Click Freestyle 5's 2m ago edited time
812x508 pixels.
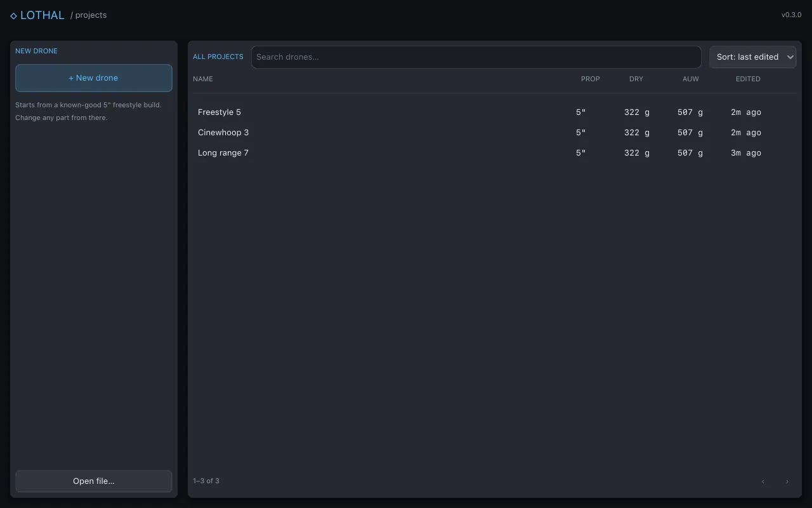coord(746,112)
